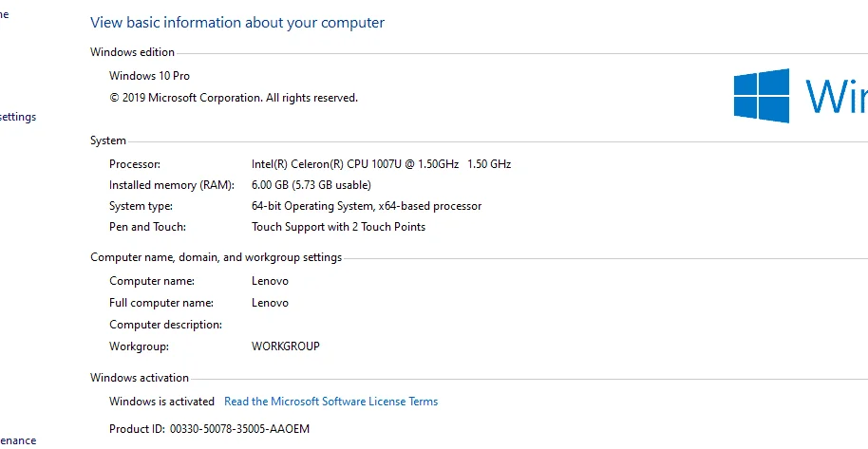This screenshot has width=868, height=449.
Task: Select the "Windows is activated" status text
Action: tap(161, 402)
